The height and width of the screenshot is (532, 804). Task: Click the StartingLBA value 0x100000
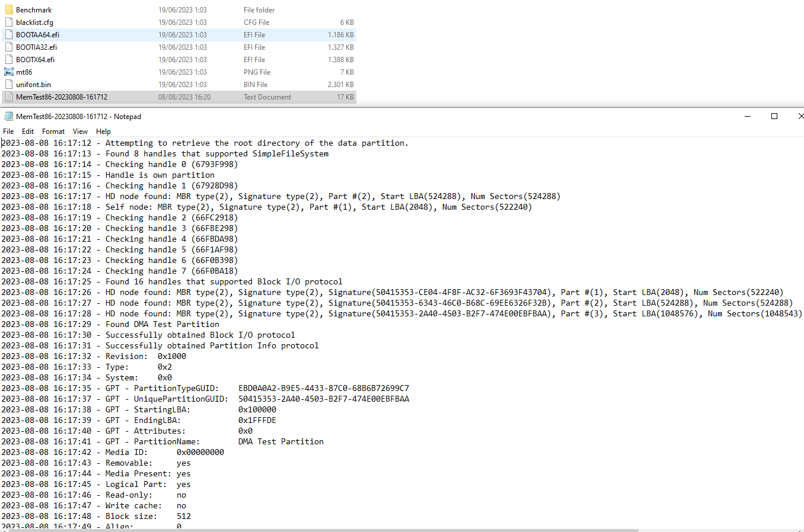(x=257, y=409)
